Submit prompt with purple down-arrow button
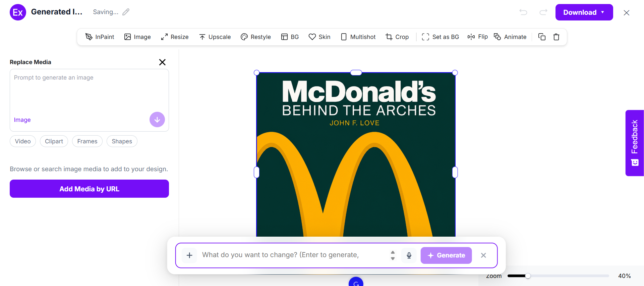Image resolution: width=644 pixels, height=286 pixels. [157, 120]
